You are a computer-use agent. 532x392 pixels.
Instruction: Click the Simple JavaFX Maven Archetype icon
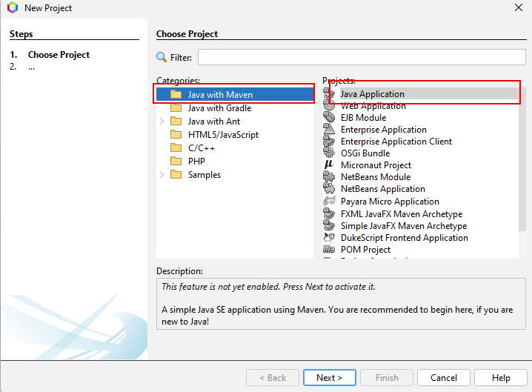(329, 226)
